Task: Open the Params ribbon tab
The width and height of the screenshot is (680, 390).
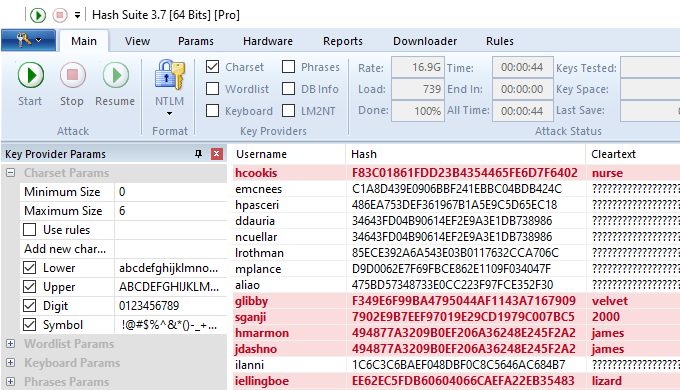Action: pyautogui.click(x=196, y=41)
